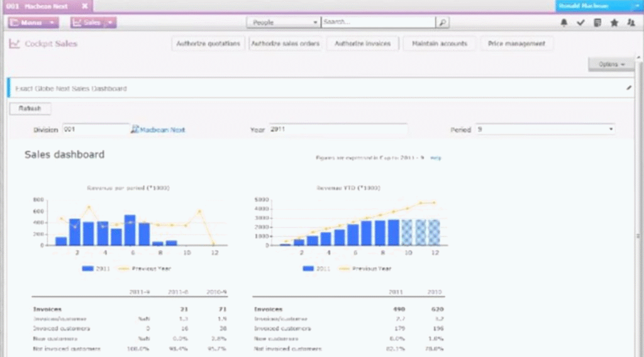
Task: Follow the Macbean Next division link
Action: coord(162,129)
